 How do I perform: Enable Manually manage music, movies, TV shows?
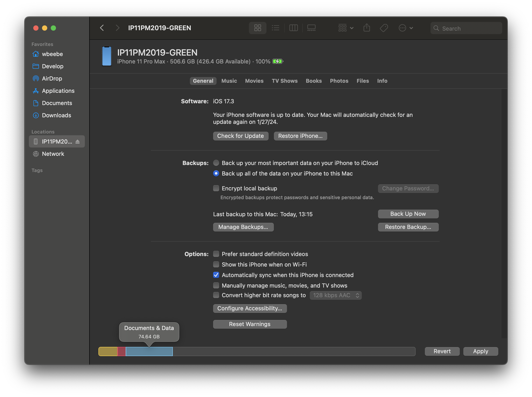(216, 285)
